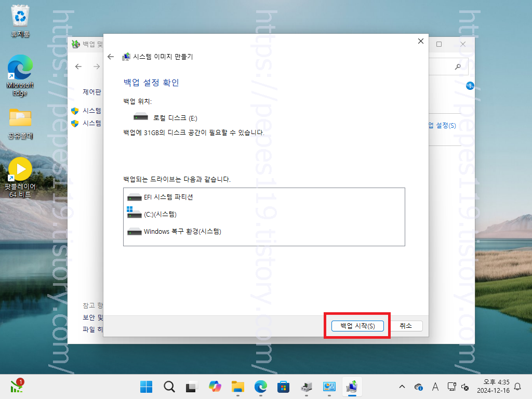Go back in the background control panel window
Viewport: 532px width, 399px height.
pyautogui.click(x=78, y=66)
